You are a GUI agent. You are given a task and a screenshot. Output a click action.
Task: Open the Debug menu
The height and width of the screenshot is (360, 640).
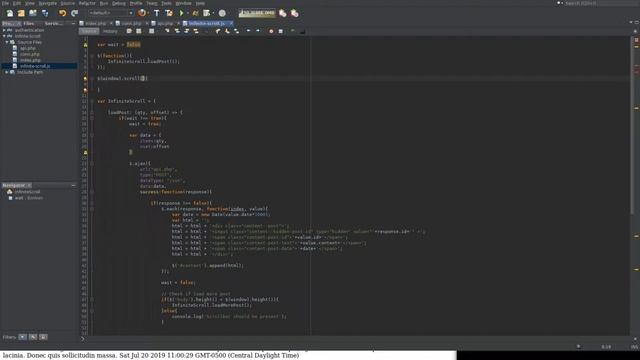[x=119, y=3]
